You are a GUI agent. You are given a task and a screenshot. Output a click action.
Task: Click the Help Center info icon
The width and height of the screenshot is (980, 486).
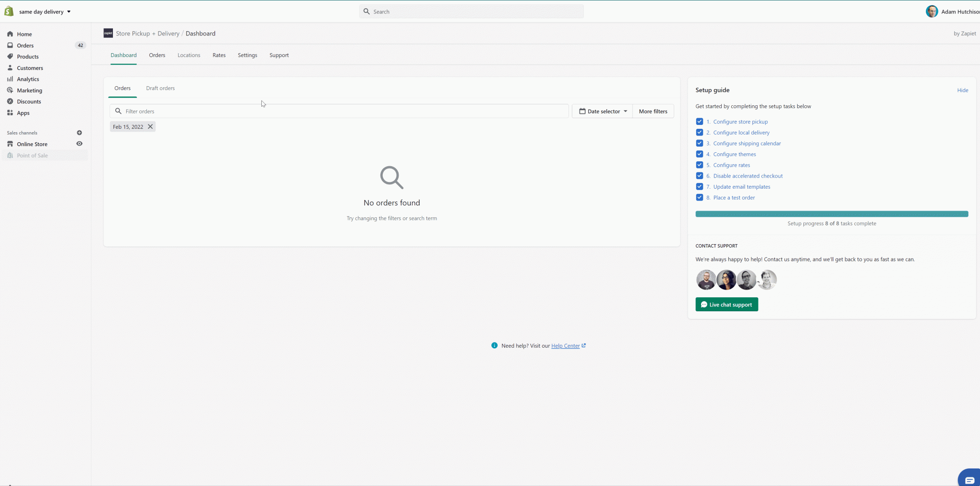[x=494, y=345]
